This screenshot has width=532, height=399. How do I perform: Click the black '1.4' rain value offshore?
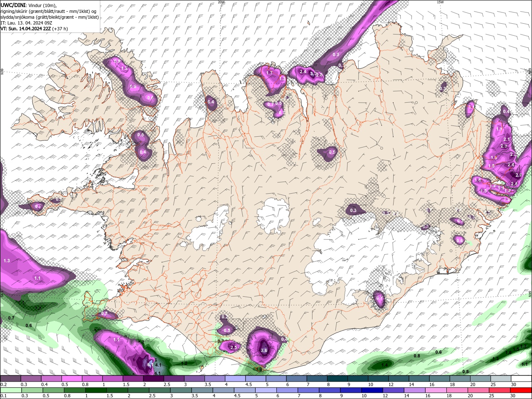click(385, 365)
